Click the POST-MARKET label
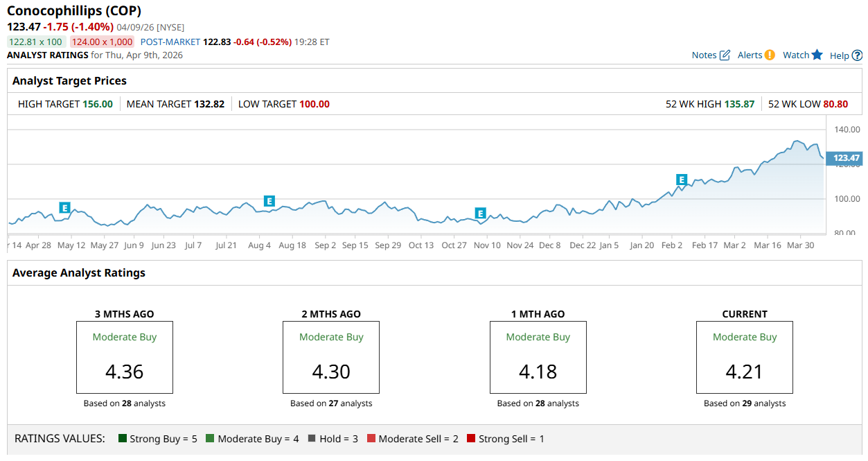Screen dimensions: 868x461 tap(170, 42)
